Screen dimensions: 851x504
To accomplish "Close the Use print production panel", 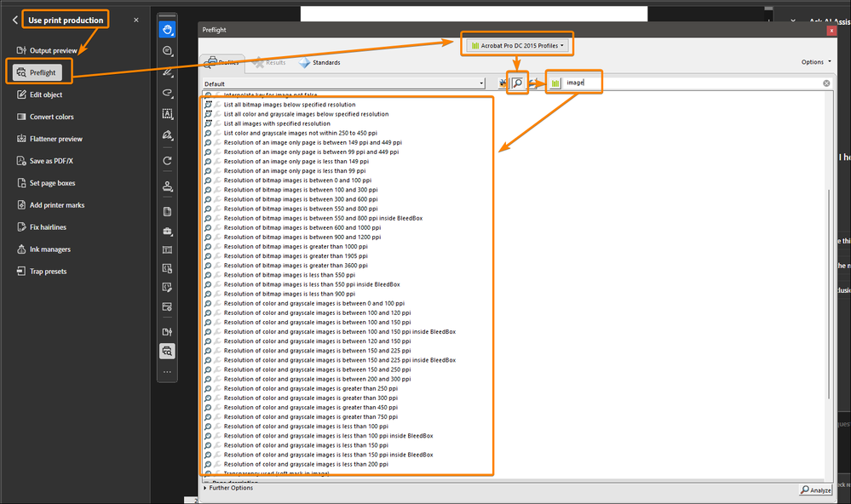I will tap(136, 20).
